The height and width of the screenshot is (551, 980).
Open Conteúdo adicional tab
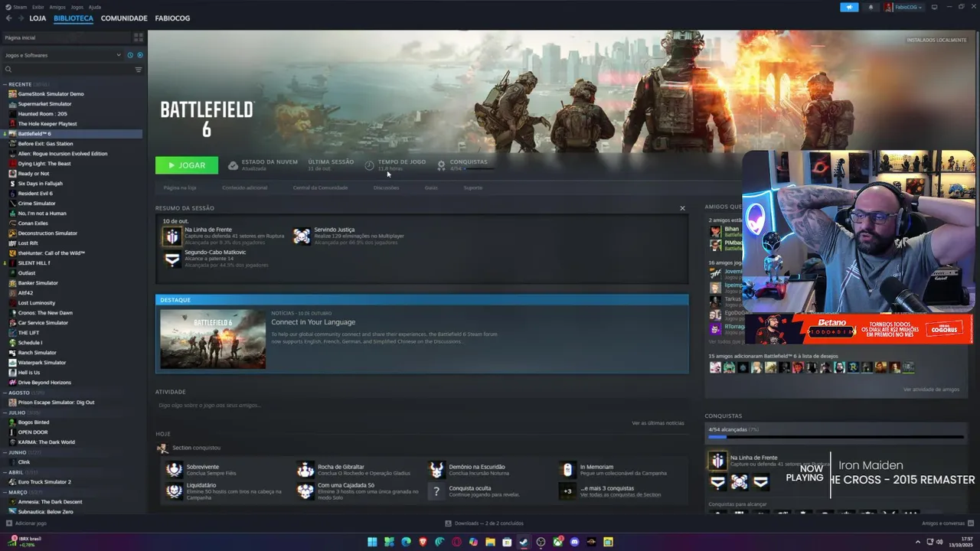point(245,187)
